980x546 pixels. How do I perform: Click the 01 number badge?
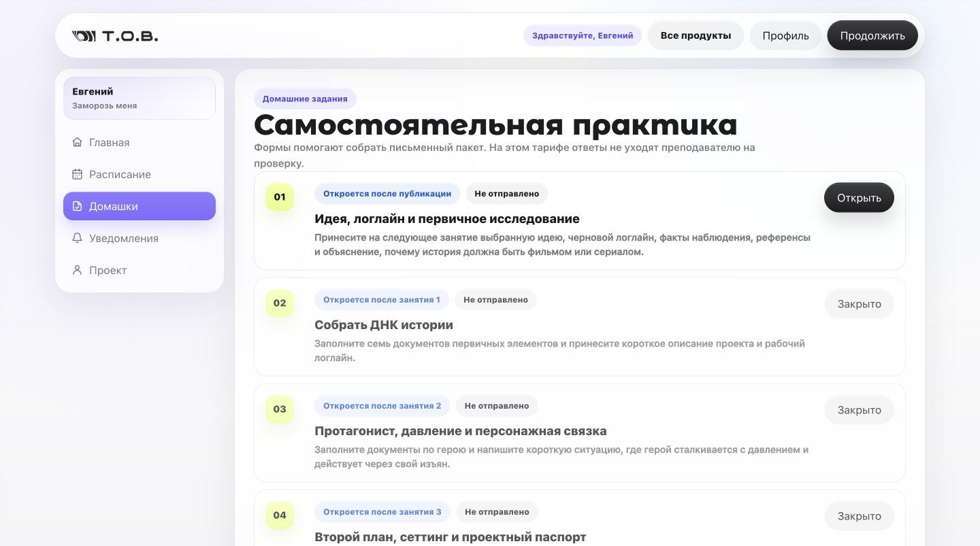280,197
